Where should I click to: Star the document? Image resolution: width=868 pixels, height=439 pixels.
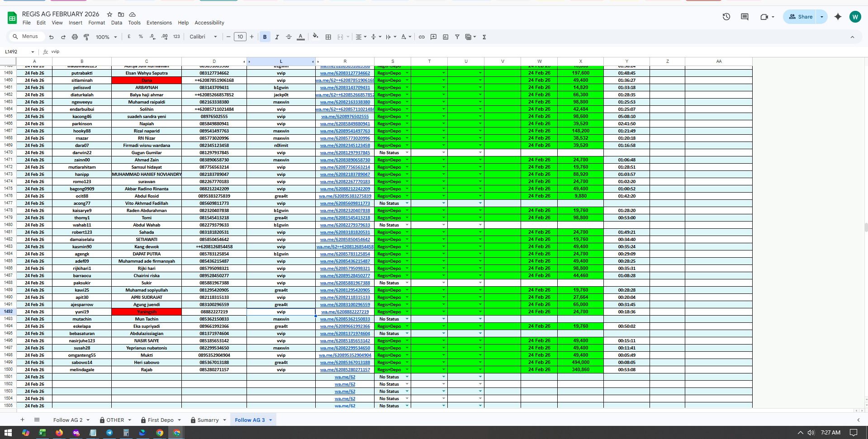coord(109,14)
